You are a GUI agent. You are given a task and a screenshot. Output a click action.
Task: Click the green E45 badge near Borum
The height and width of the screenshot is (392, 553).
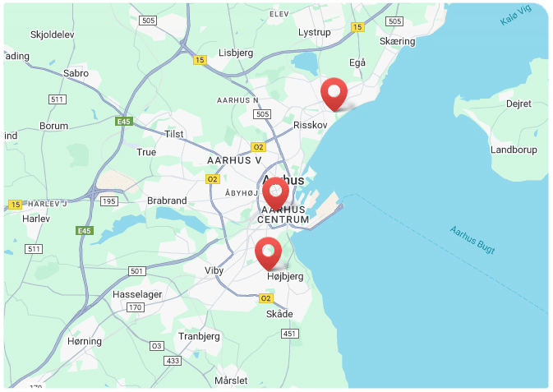[124, 122]
